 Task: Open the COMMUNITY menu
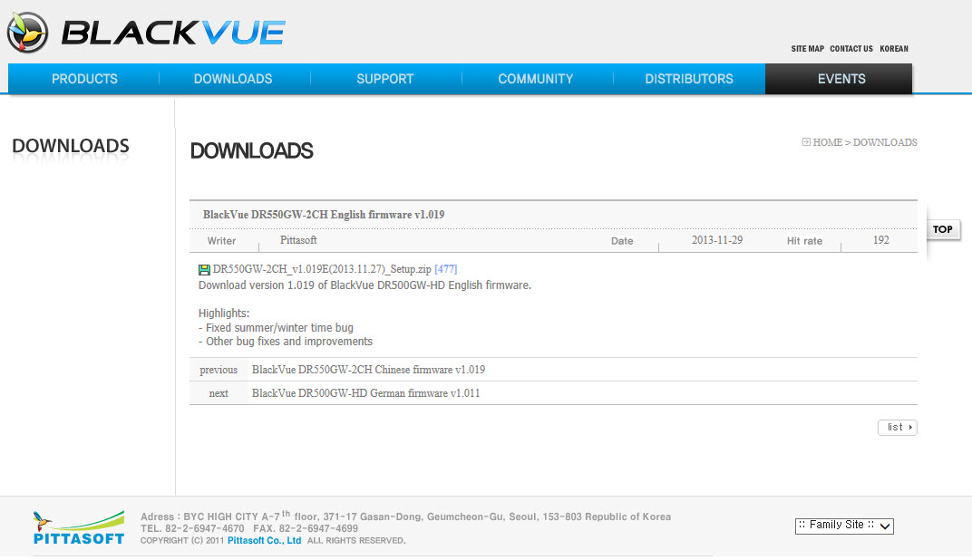click(536, 79)
